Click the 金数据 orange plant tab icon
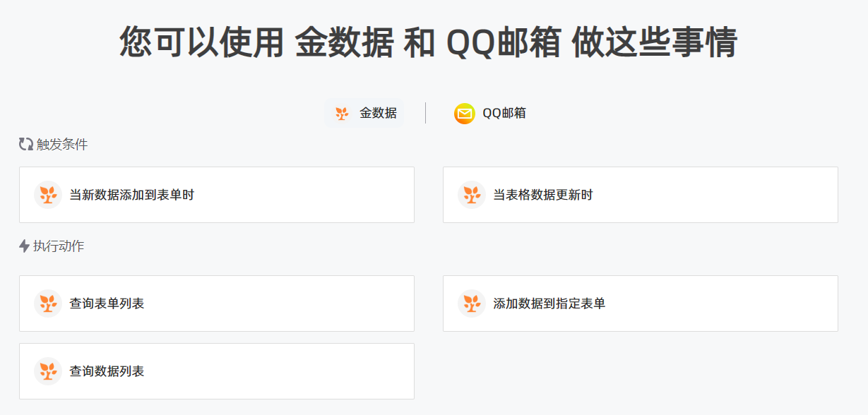The image size is (868, 415). (x=342, y=113)
